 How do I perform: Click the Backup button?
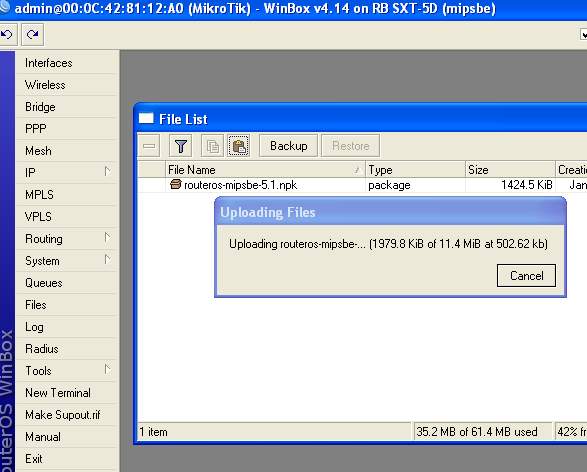point(288,146)
